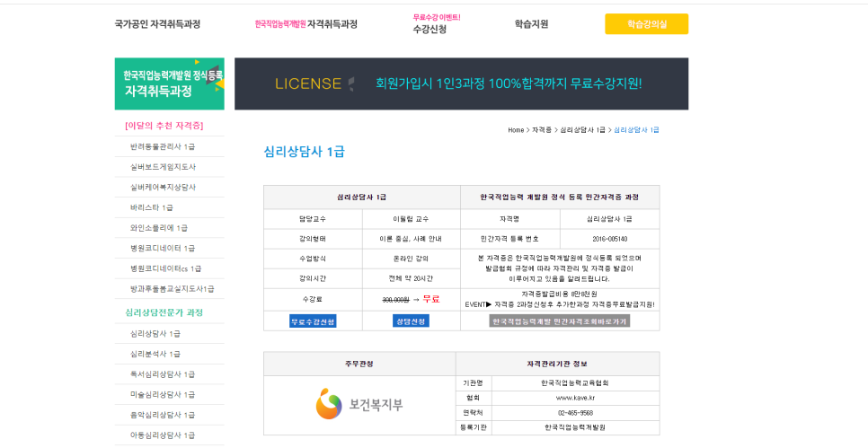The height and width of the screenshot is (448, 868).
Task: Click the 이달의 추천 자격증 heading
Action: 164,126
